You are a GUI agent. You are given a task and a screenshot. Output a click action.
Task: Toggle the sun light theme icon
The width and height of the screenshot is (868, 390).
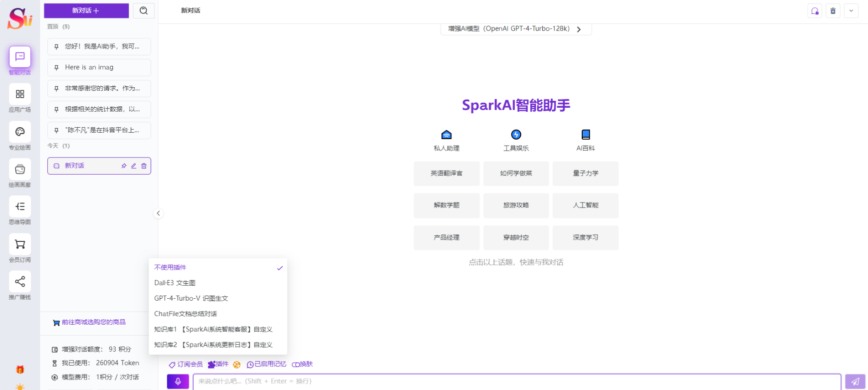click(x=20, y=387)
